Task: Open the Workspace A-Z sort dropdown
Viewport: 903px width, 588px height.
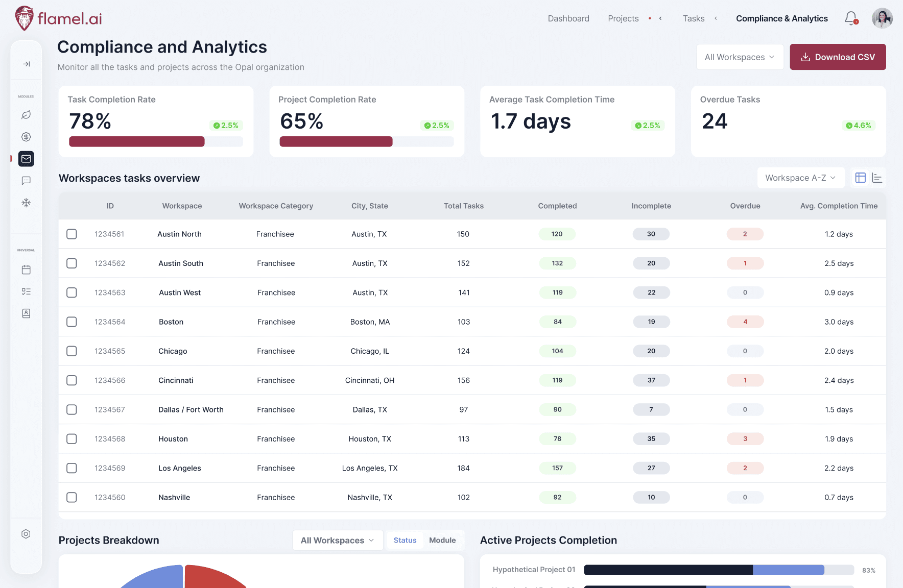Action: [x=800, y=178]
